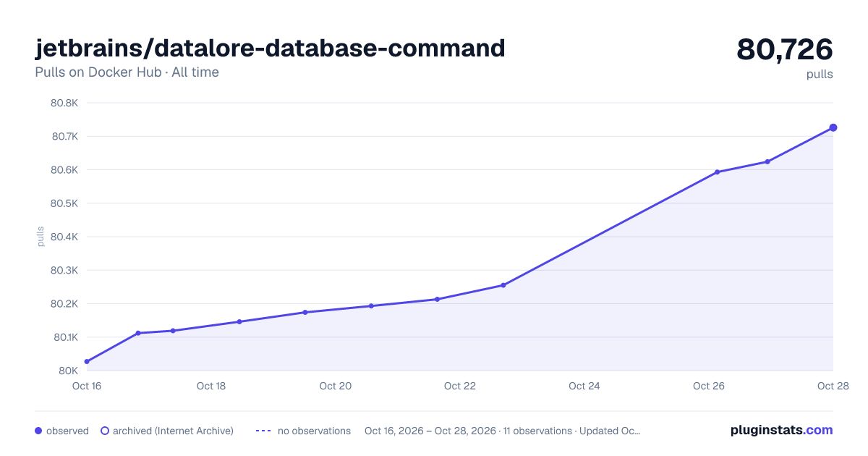
Task: Click the date range and 11 observations text
Action: tap(503, 431)
